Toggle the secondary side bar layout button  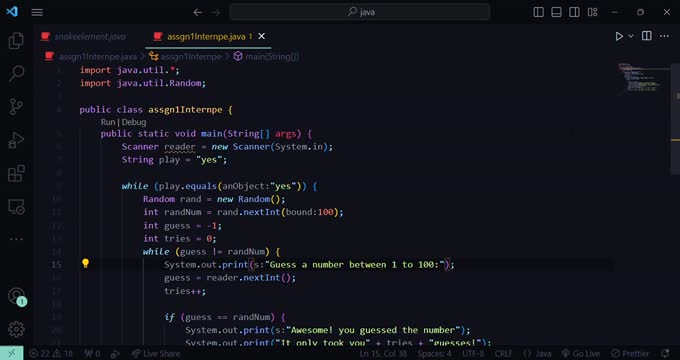coord(574,12)
